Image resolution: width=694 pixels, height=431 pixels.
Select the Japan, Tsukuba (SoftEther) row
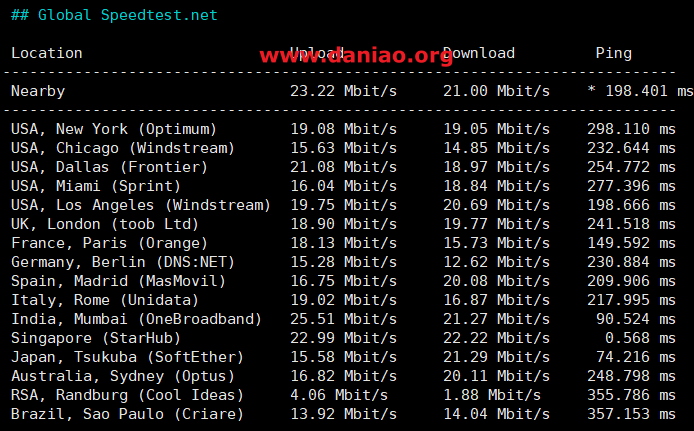point(343,357)
